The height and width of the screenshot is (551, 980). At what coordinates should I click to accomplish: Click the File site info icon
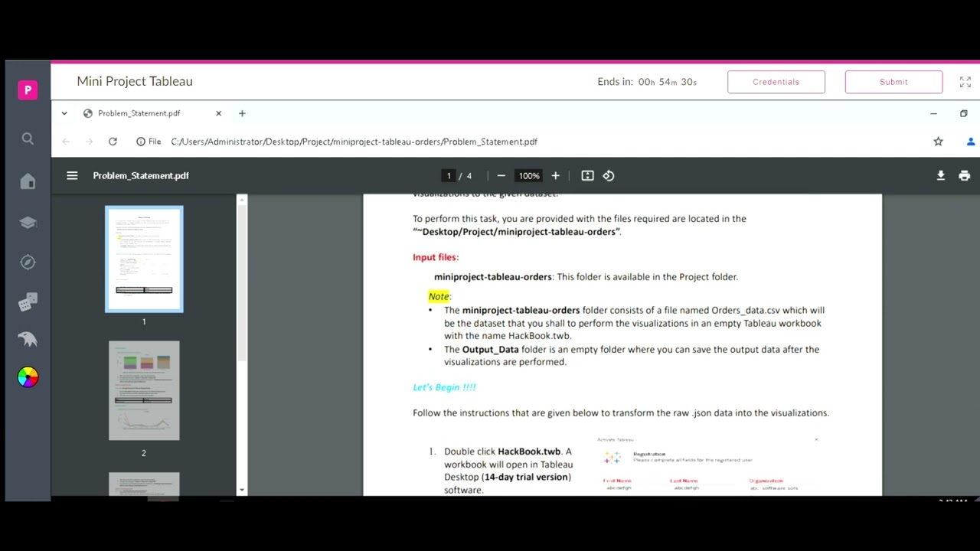pyautogui.click(x=149, y=142)
